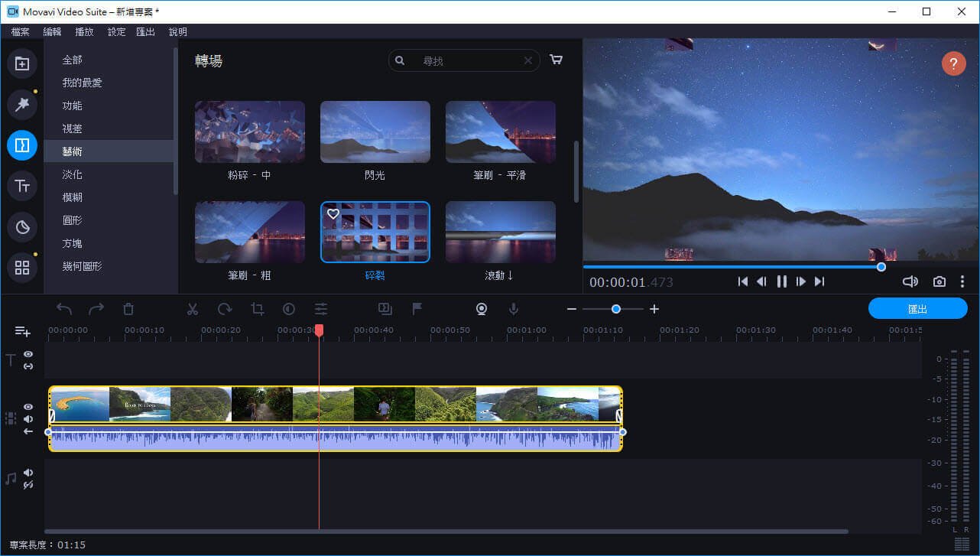Select the 滾動 ↓ transition thumbnail
The width and height of the screenshot is (980, 556).
(x=501, y=232)
